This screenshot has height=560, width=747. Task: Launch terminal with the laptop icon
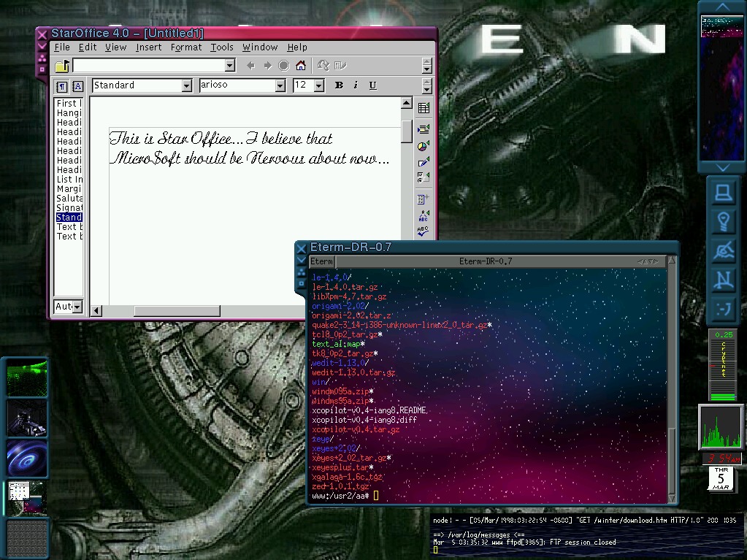coord(723,192)
